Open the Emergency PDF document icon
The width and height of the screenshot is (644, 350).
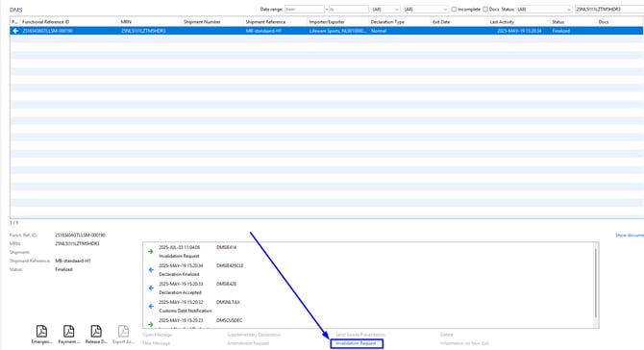[x=41, y=331]
